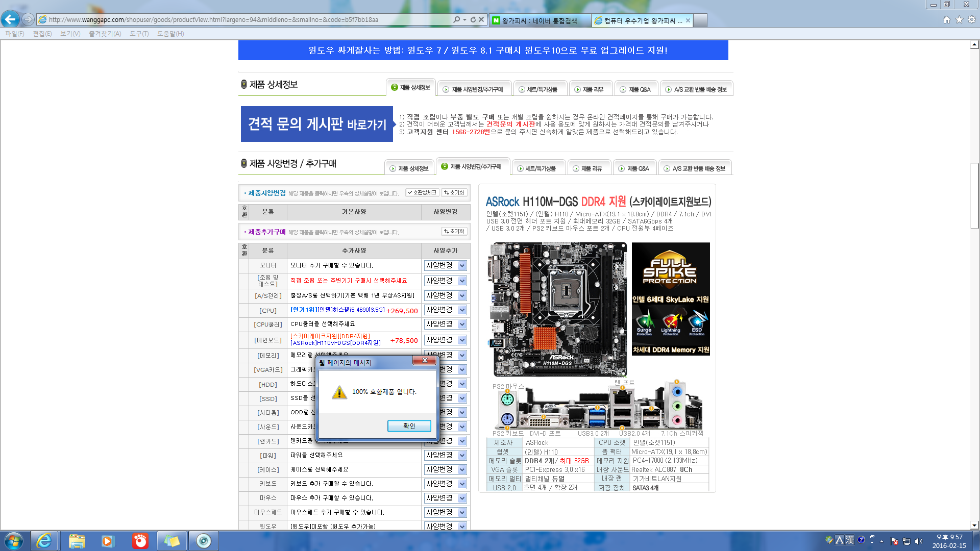This screenshot has height=551, width=980.
Task: Open the Windows Start button
Action: 13,541
